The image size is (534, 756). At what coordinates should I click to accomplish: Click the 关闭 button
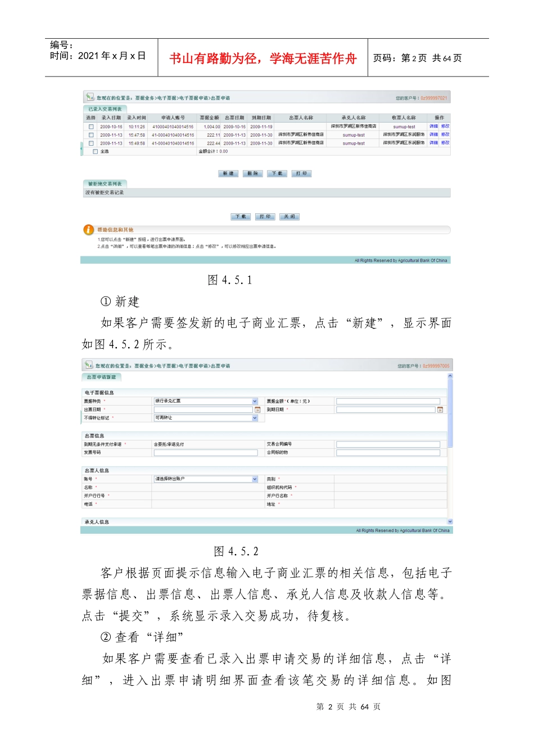tap(289, 217)
